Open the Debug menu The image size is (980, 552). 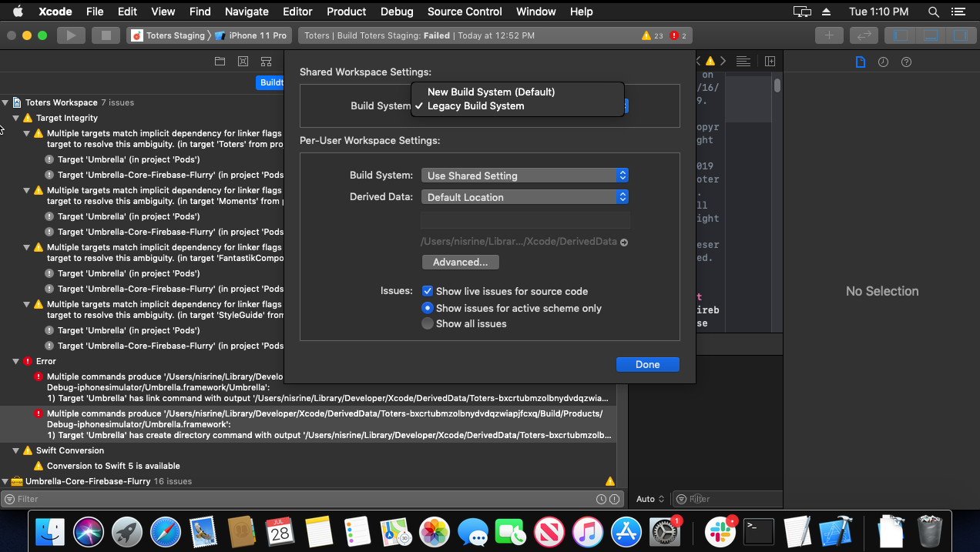(397, 12)
